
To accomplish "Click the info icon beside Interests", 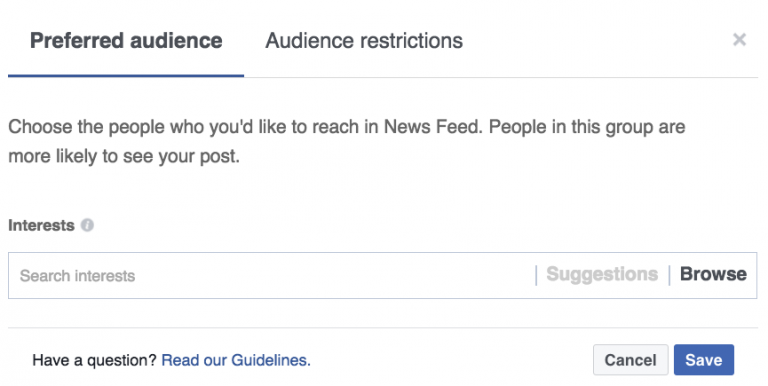I will [87, 225].
